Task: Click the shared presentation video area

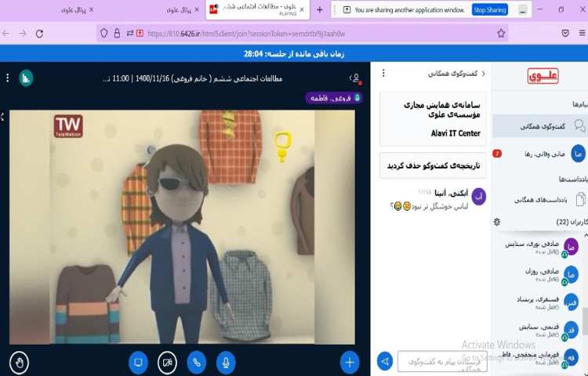Action: 182,227
